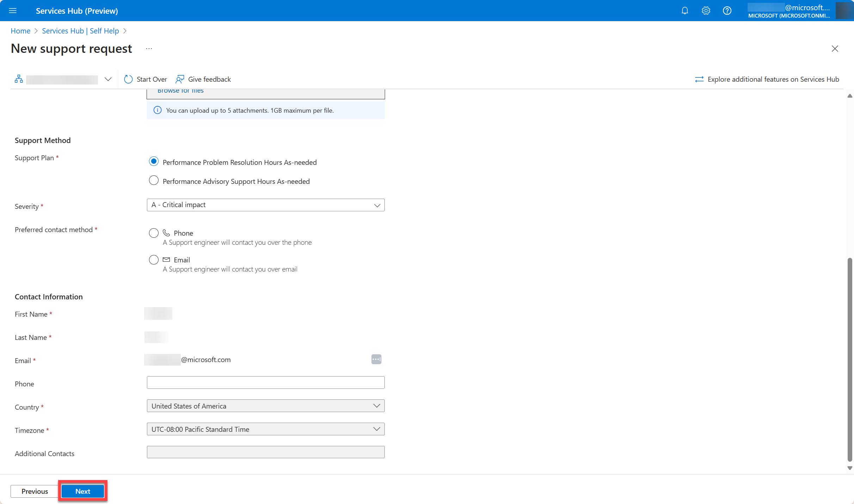
Task: Click the Home breadcrumb link
Action: [x=21, y=31]
